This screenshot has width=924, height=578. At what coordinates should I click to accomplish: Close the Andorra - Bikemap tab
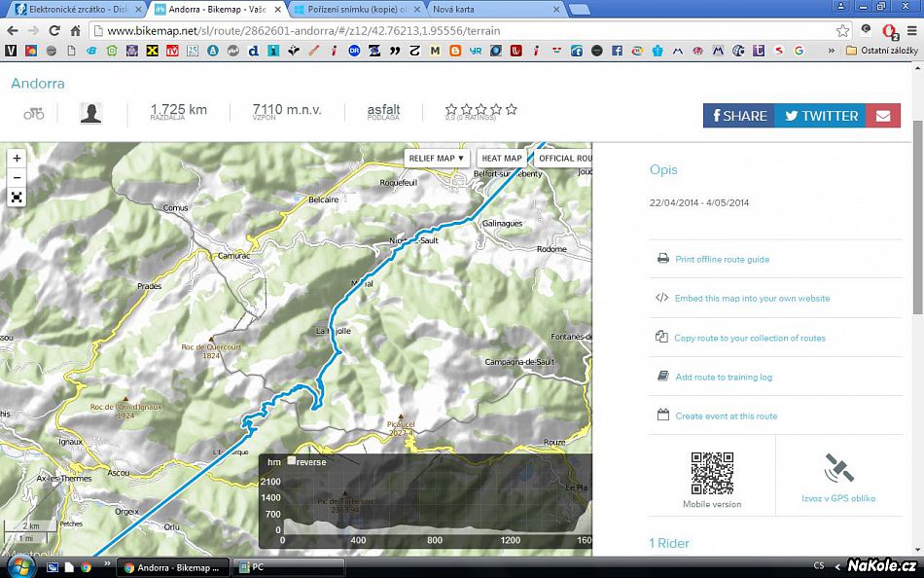coord(277,10)
